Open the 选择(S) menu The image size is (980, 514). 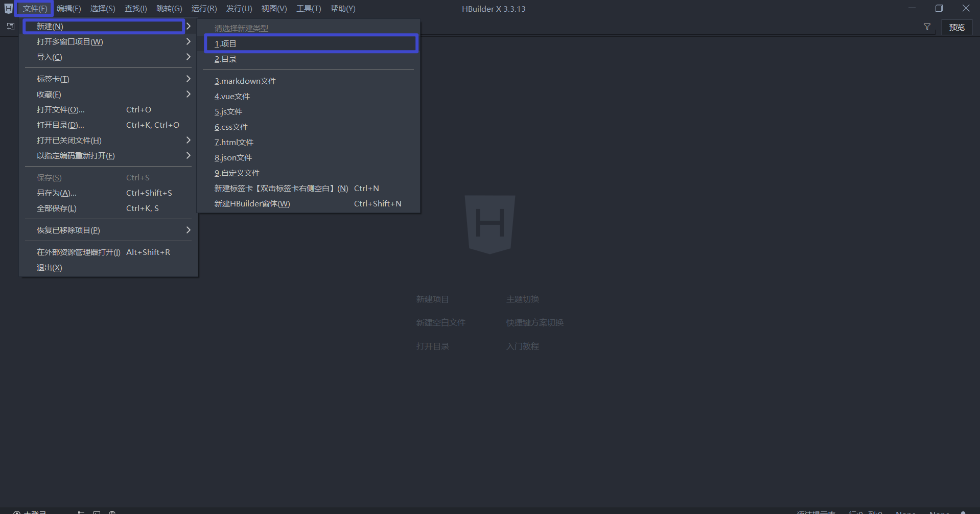pyautogui.click(x=103, y=9)
